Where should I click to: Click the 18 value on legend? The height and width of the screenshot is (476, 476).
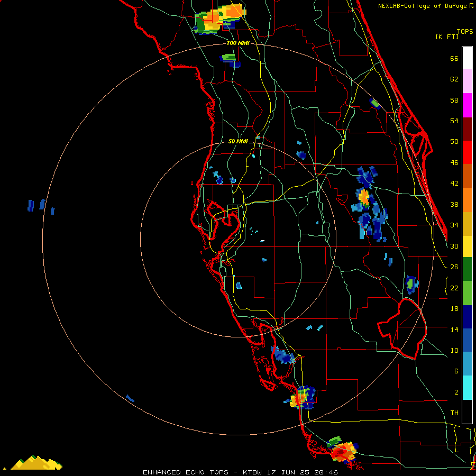point(454,309)
